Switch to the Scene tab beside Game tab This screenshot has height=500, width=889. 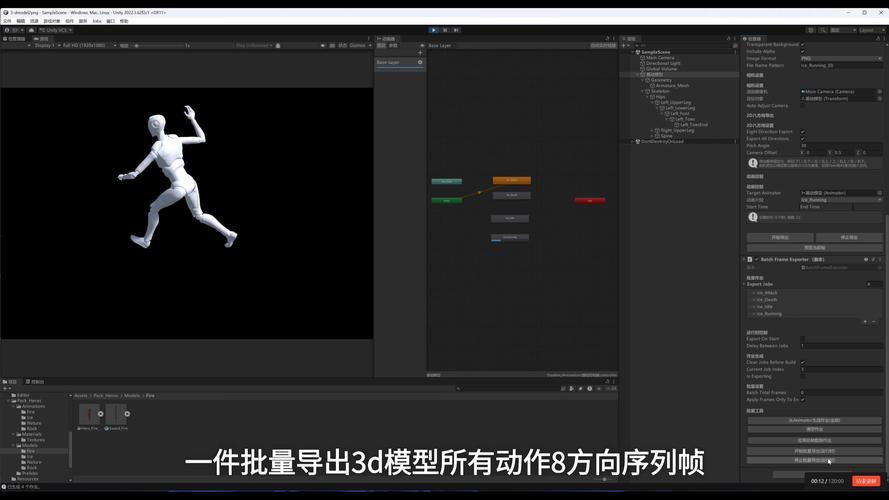pos(15,39)
